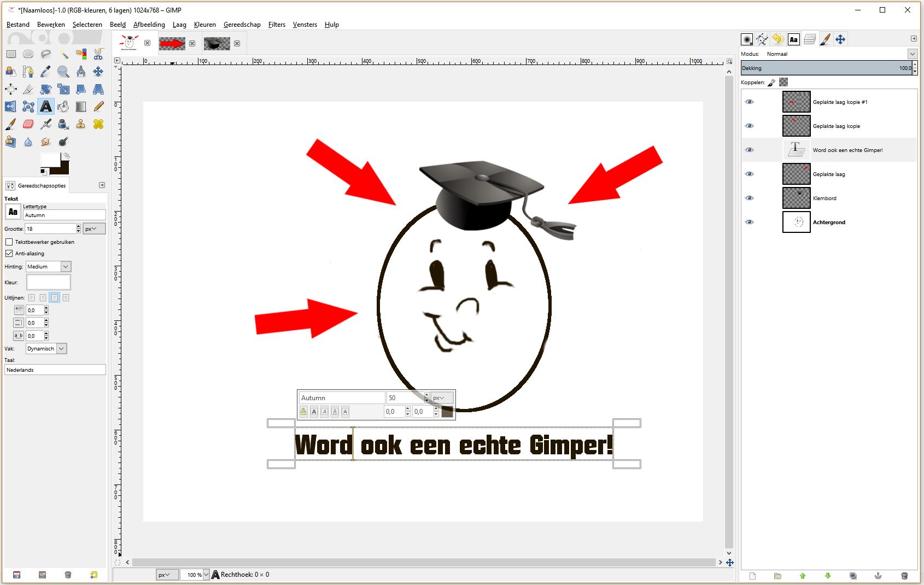Select the Eraser tool
The width and height of the screenshot is (924, 585).
[x=28, y=124]
